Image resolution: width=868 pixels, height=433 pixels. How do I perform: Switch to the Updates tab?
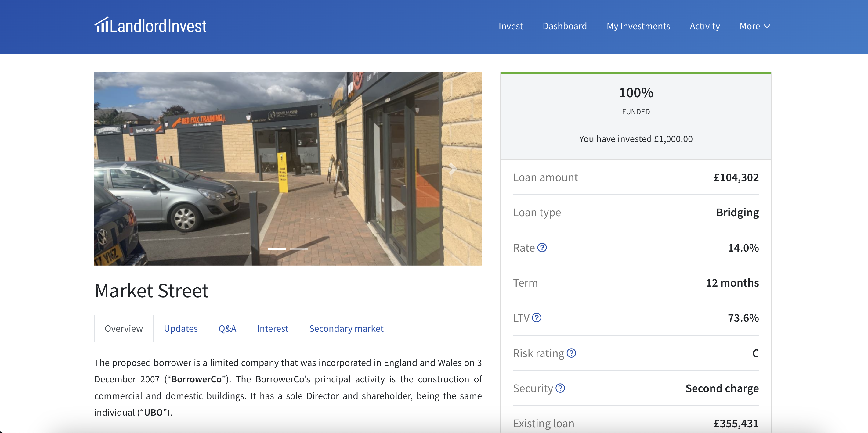coord(181,328)
